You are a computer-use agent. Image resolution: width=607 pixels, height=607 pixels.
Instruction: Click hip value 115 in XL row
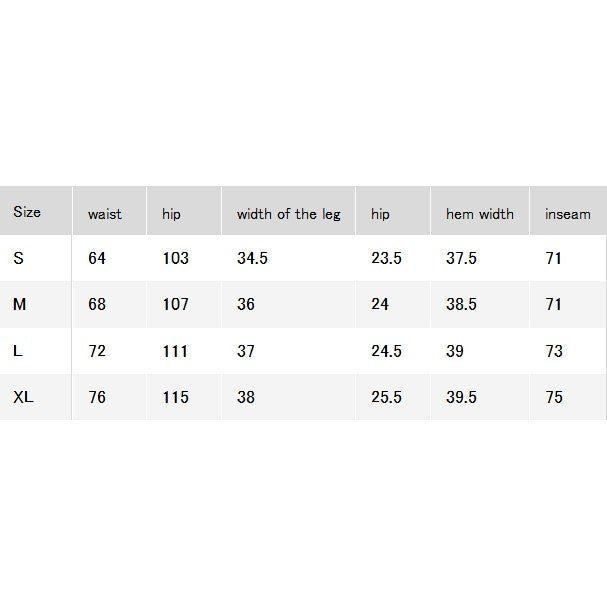175,397
